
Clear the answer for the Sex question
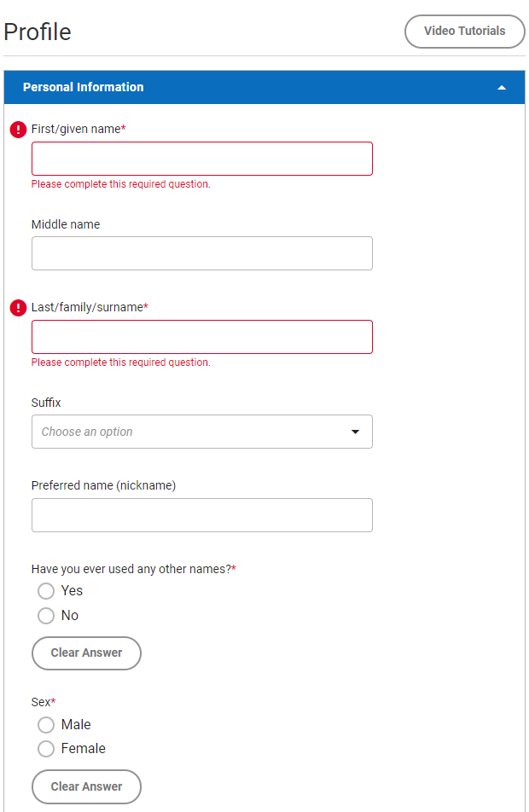[x=86, y=786]
